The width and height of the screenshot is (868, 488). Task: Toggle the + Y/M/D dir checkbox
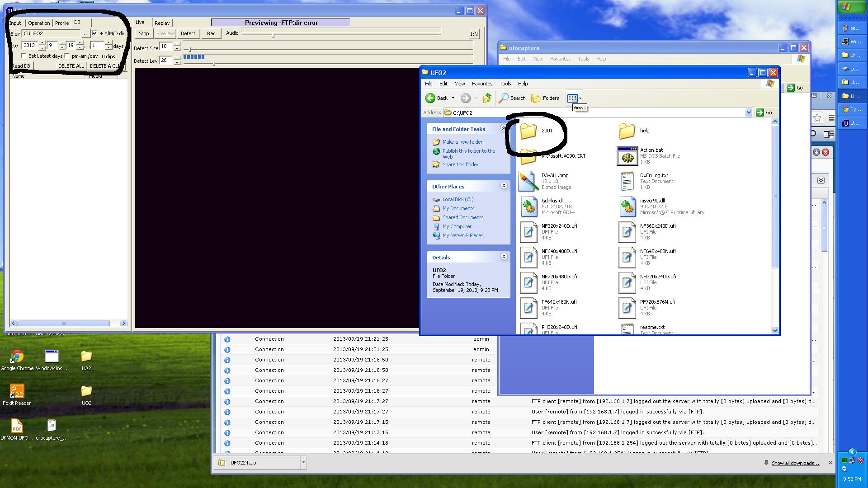coord(94,33)
